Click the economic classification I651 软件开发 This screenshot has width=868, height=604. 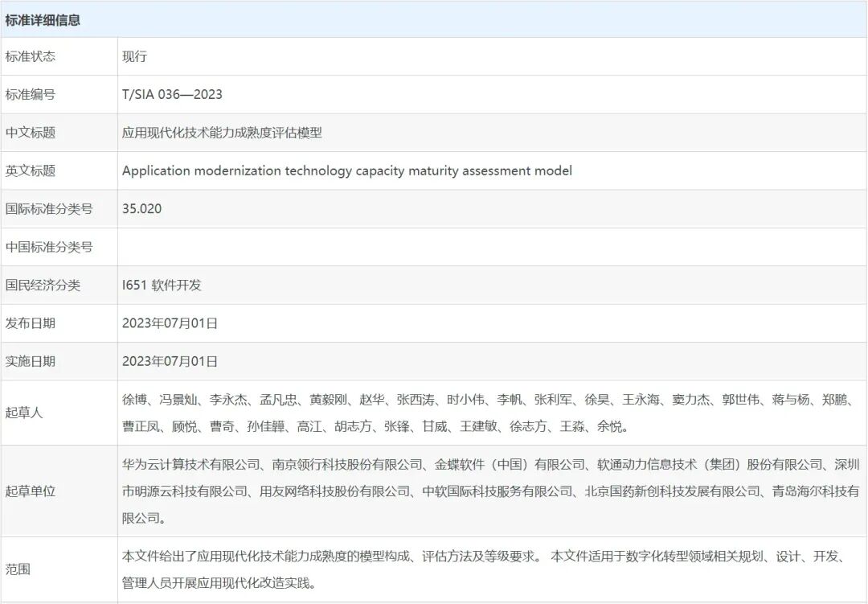(x=163, y=285)
